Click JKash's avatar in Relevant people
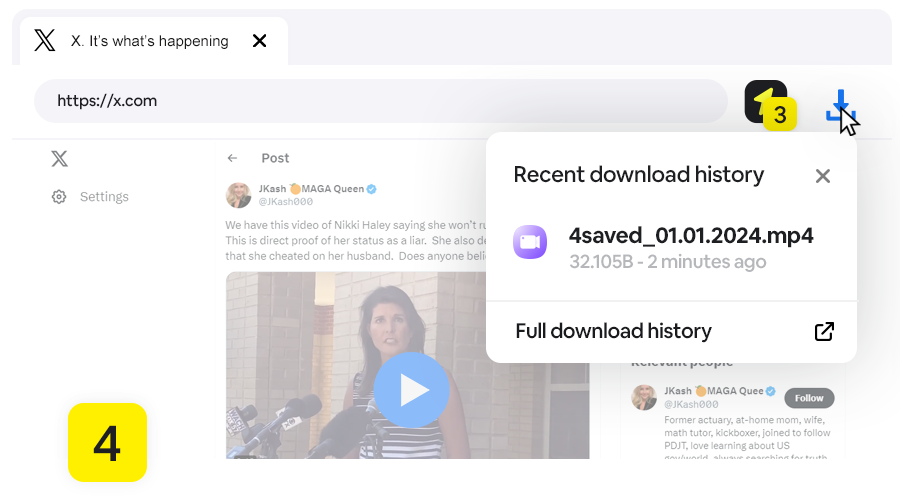Screen dimensions: 900x500 pyautogui.click(x=644, y=397)
